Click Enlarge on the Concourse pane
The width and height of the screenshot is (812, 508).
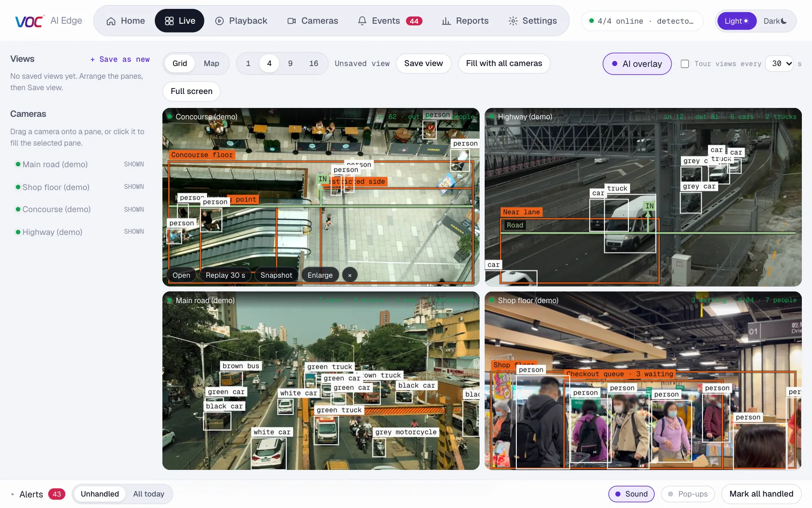point(320,275)
